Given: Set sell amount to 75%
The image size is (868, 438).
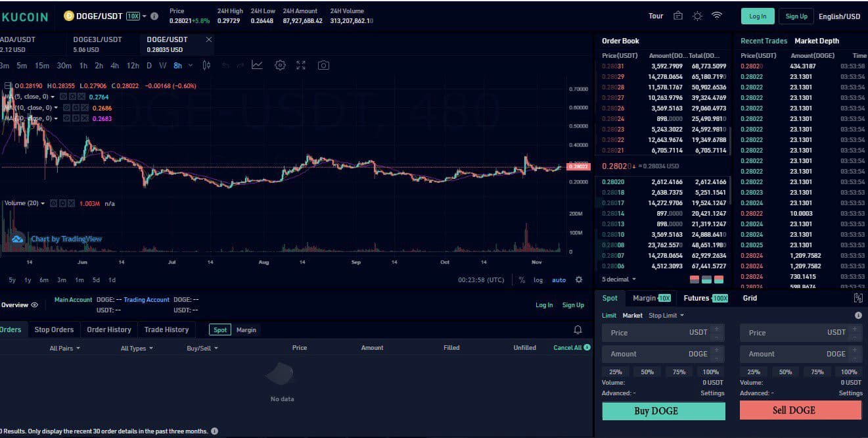Looking at the screenshot, I should tap(817, 372).
